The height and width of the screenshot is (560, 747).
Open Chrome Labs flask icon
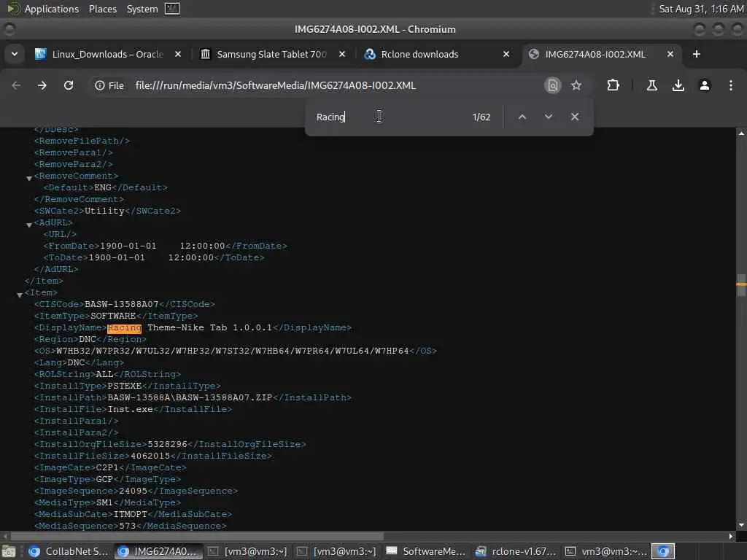[652, 85]
